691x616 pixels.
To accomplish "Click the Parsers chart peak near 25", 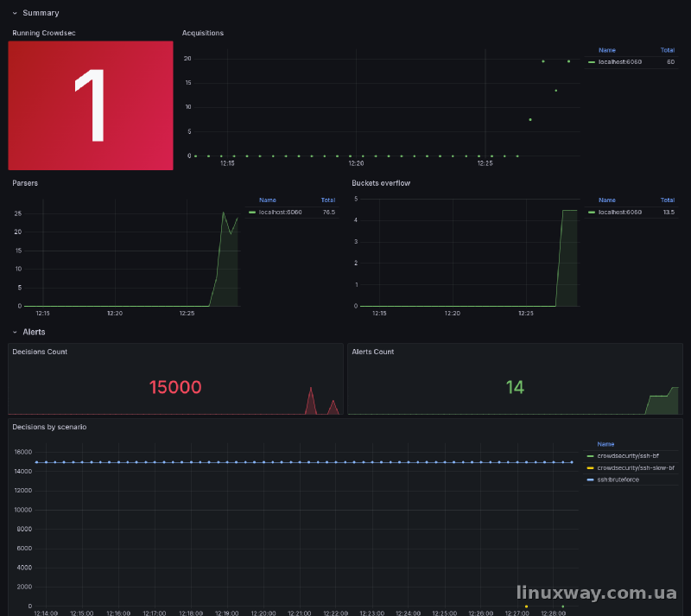I will pos(224,213).
